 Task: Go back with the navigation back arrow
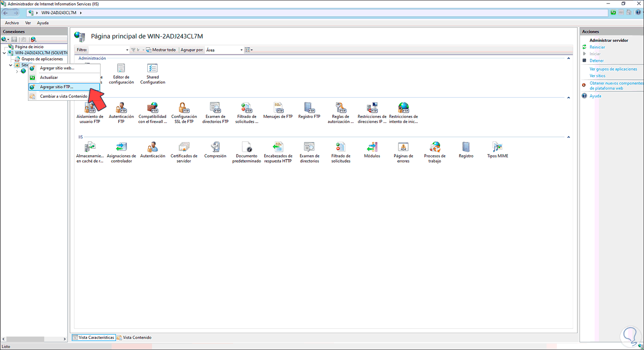point(6,13)
